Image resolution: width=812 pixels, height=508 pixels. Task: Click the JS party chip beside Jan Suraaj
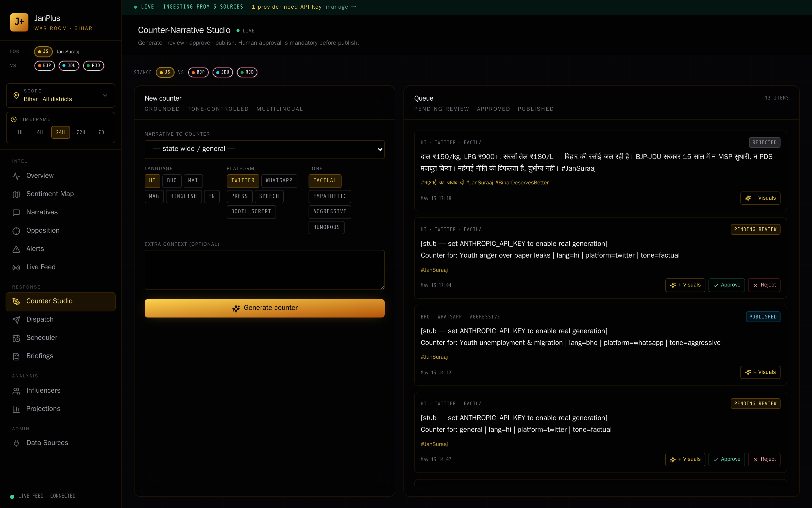[x=43, y=52]
